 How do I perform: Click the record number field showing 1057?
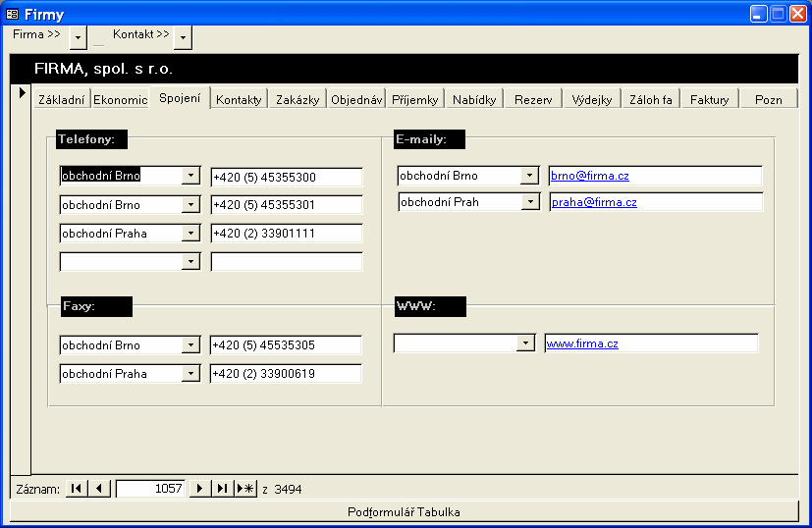pyautogui.click(x=150, y=489)
